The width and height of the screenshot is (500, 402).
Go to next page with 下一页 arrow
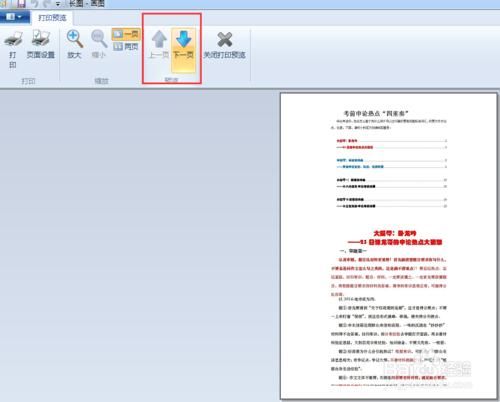pos(183,50)
